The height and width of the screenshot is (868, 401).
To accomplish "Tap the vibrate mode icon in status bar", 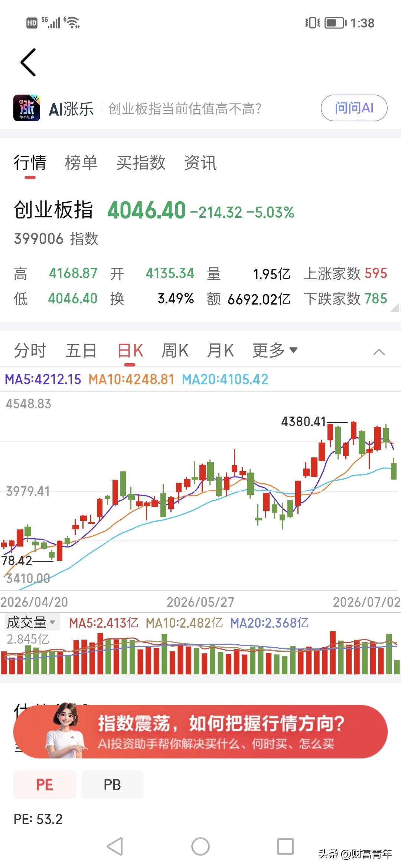I will 312,23.
